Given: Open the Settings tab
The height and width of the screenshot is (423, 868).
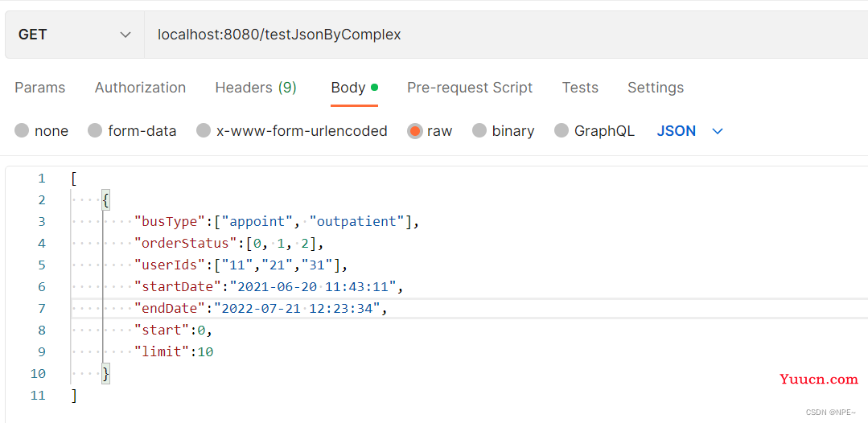Looking at the screenshot, I should pyautogui.click(x=656, y=88).
